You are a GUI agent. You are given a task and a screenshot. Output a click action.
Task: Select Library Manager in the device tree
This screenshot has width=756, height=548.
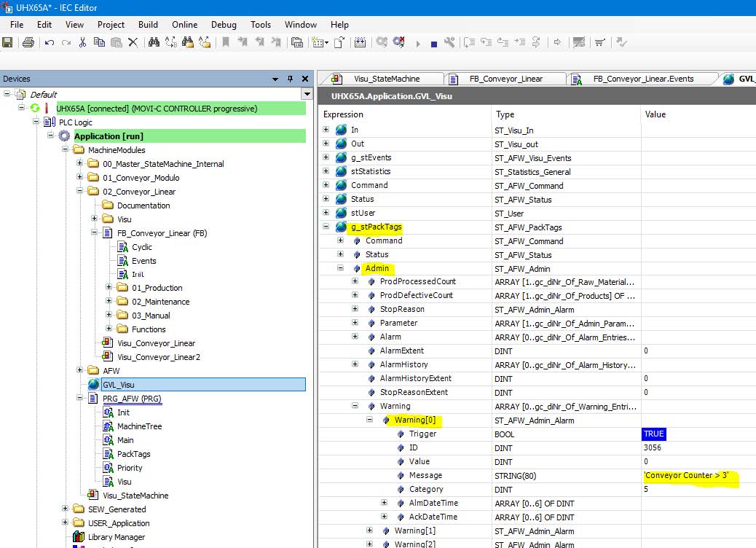116,537
